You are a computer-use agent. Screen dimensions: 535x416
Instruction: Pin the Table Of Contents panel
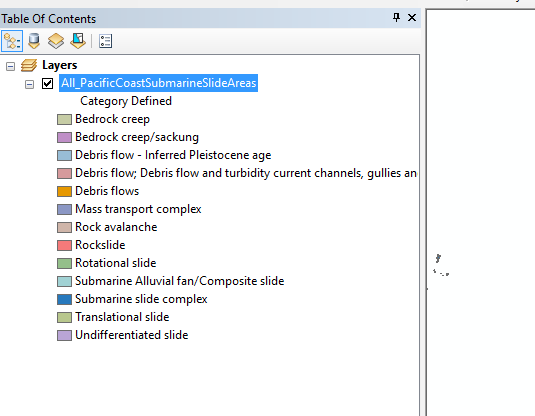tap(396, 17)
